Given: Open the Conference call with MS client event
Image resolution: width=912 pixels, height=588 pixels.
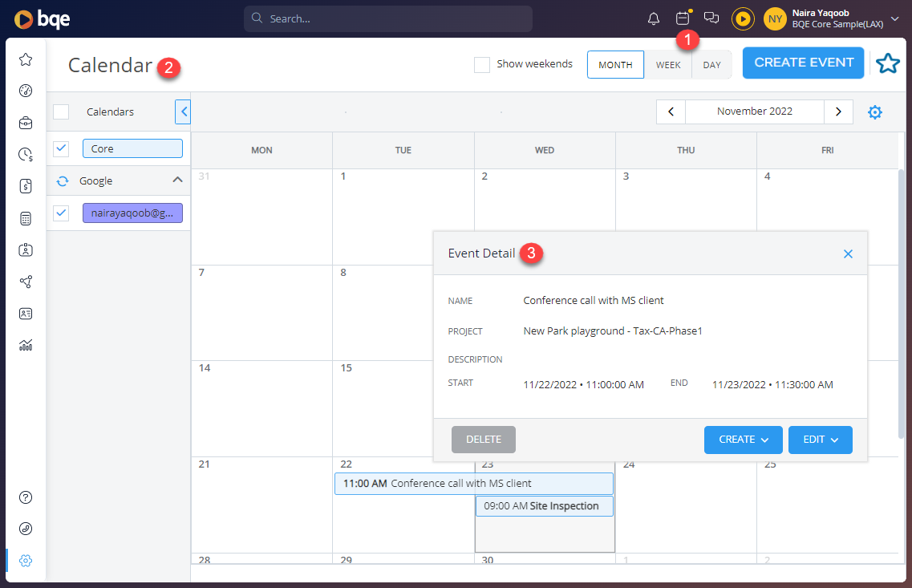Looking at the screenshot, I should pyautogui.click(x=473, y=484).
